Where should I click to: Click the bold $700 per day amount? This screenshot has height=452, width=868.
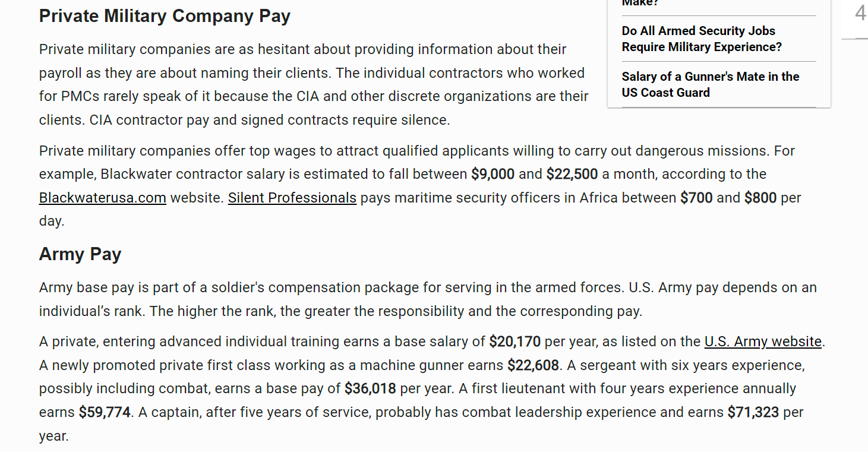(696, 198)
